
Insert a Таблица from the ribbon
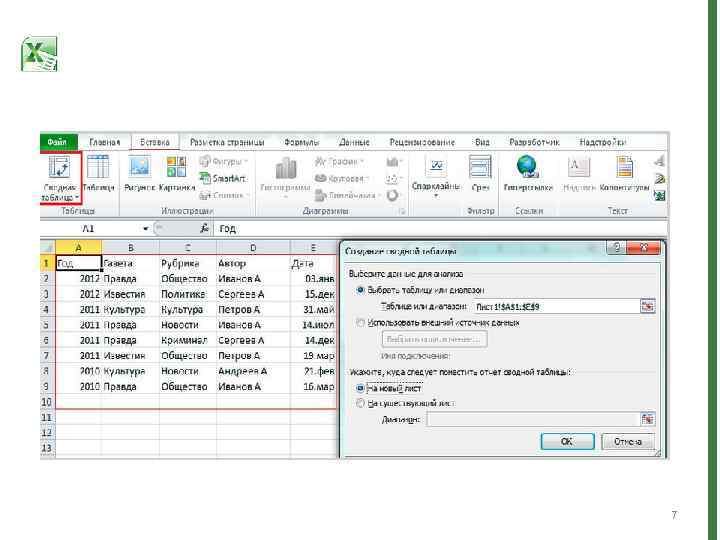pos(98,173)
